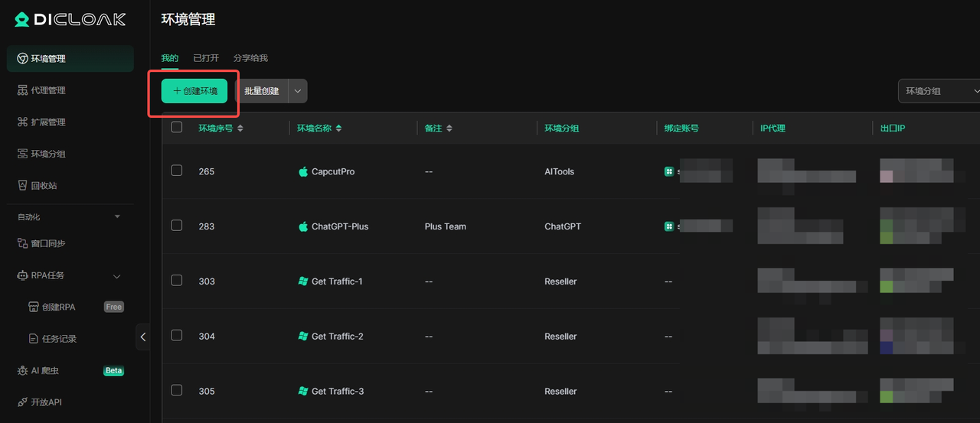Viewport: 980px width, 423px height.
Task: Switch to the 已打开 tab
Action: 206,58
